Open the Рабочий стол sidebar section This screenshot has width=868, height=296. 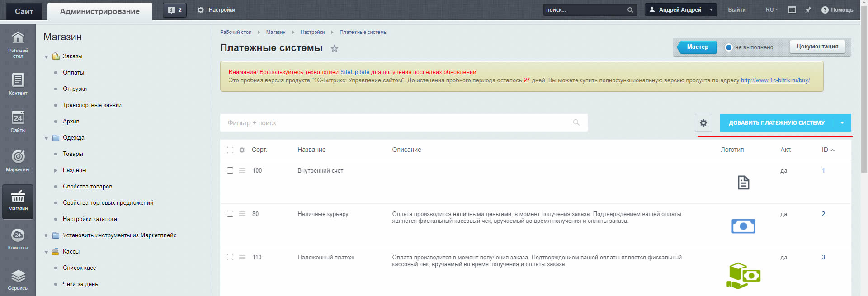pyautogui.click(x=18, y=44)
